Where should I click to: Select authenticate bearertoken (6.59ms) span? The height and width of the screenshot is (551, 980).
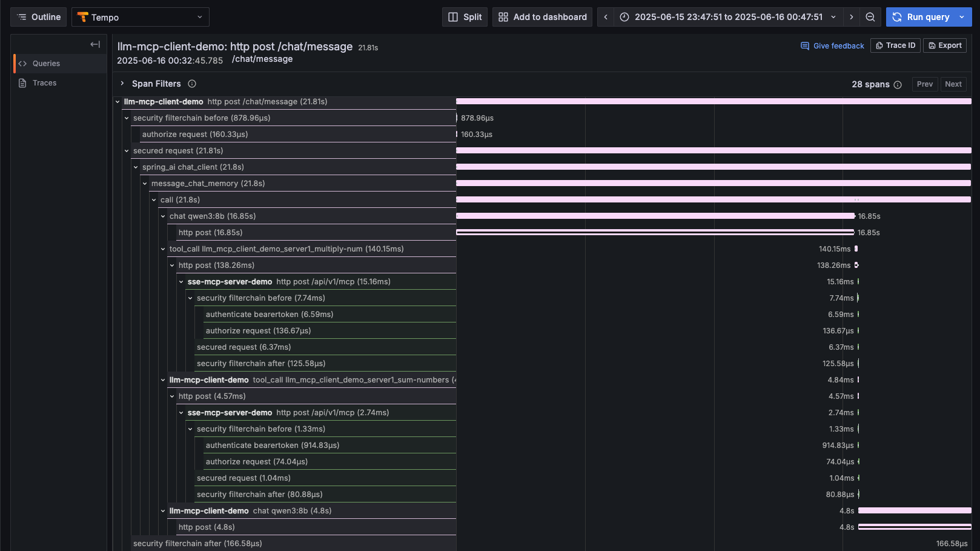[329, 315]
